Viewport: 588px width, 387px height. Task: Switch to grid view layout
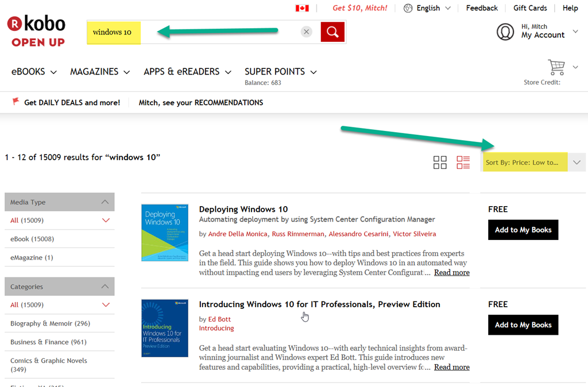[x=440, y=162]
